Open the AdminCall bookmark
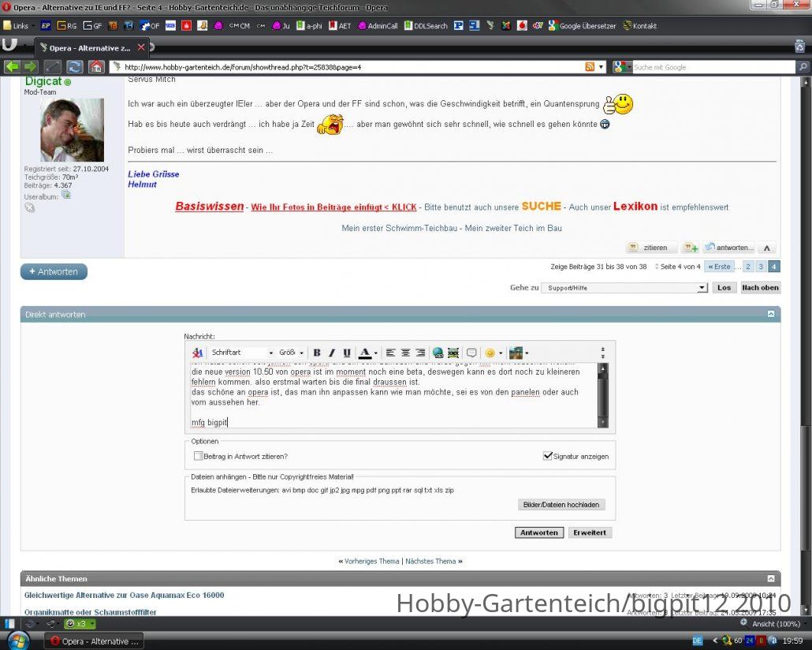812x650 pixels. click(378, 25)
